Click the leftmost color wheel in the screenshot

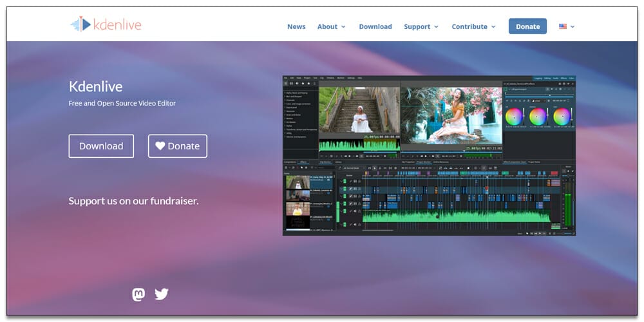point(514,117)
